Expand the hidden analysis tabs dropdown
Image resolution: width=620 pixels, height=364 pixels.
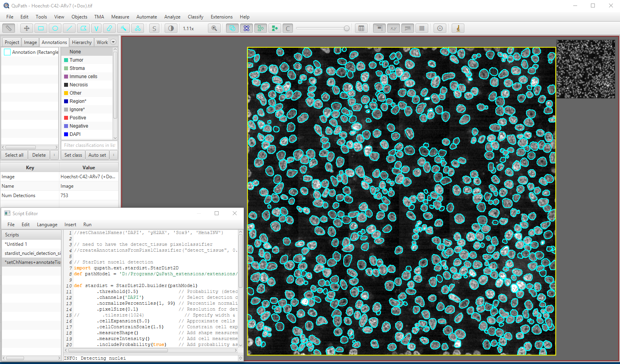[113, 42]
